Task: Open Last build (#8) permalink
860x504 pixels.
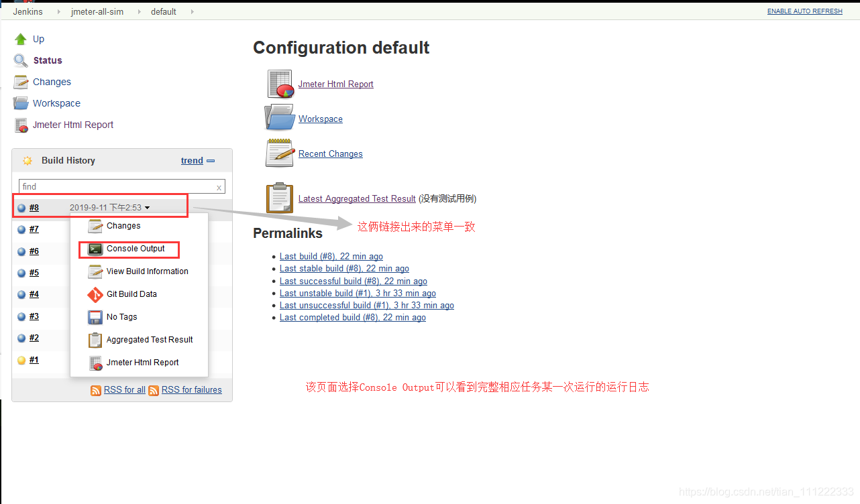Action: click(x=331, y=257)
